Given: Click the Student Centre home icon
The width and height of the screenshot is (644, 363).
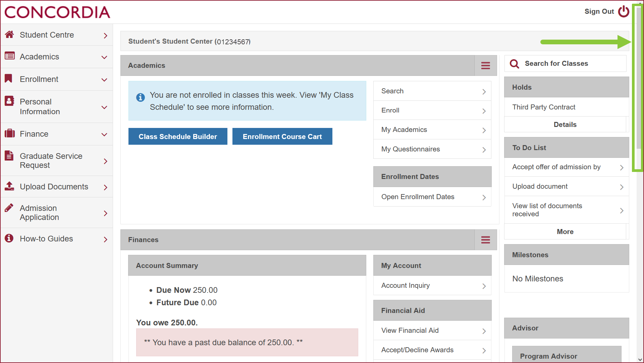Looking at the screenshot, I should (x=9, y=34).
